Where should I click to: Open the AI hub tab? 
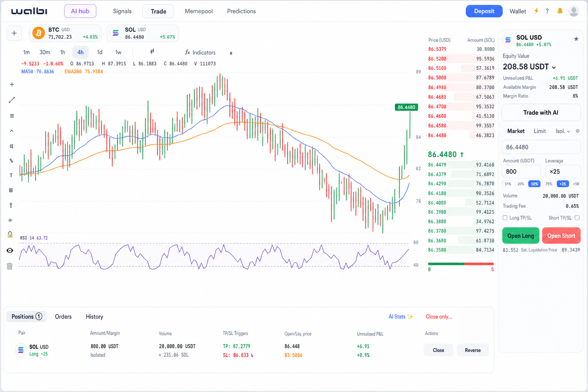[x=80, y=11]
